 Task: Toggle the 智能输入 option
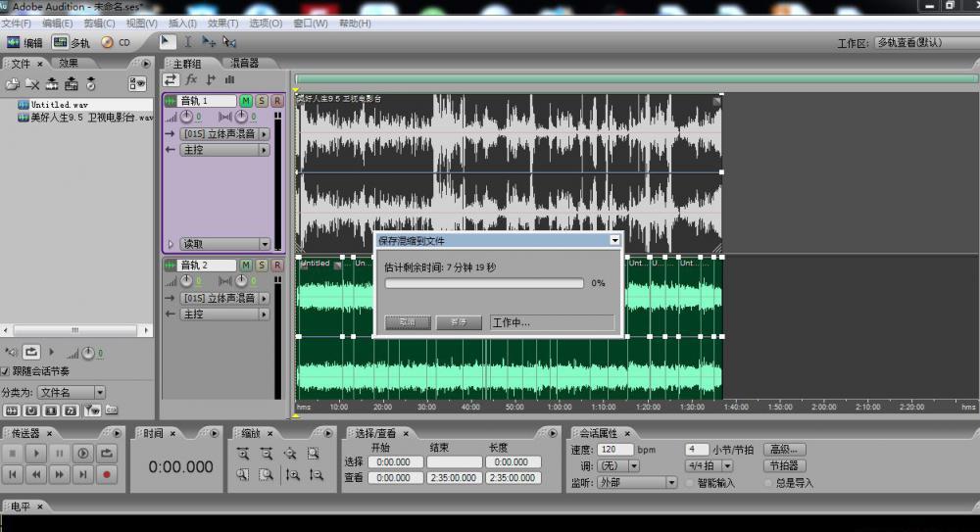[690, 483]
